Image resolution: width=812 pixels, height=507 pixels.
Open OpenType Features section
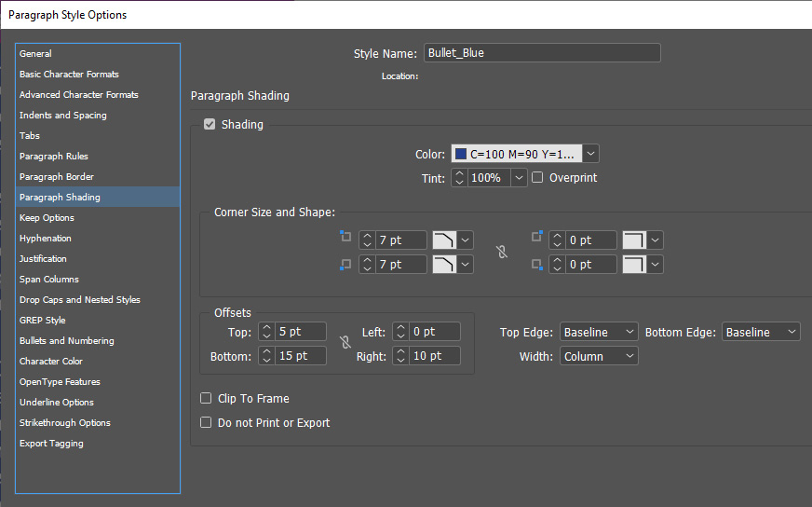98,381
